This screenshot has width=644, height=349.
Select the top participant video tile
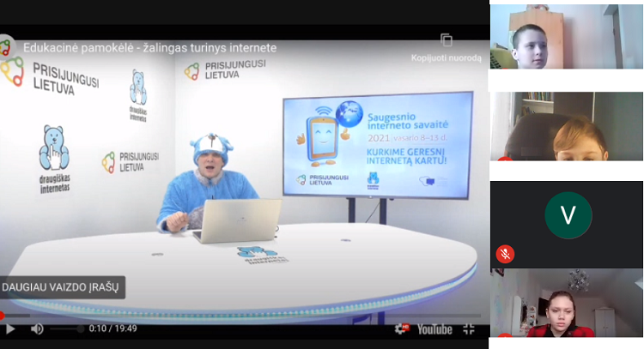pos(567,37)
